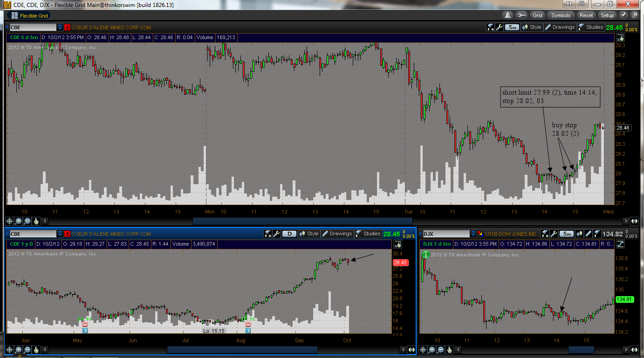Select pan hand tool under DJX chart
Viewport: 644px width, 358px height.
[x=449, y=349]
